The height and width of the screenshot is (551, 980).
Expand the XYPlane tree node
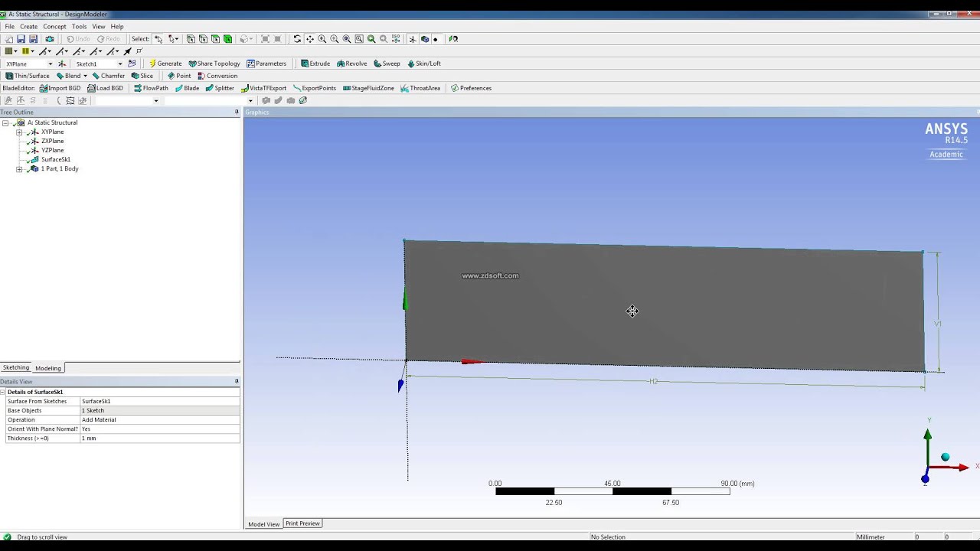click(x=19, y=132)
